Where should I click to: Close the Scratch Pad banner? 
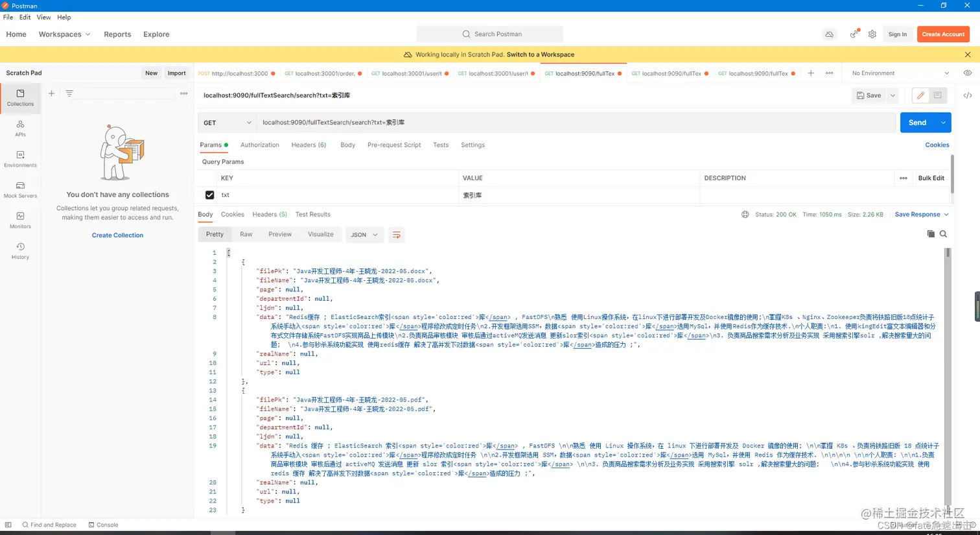click(x=968, y=54)
